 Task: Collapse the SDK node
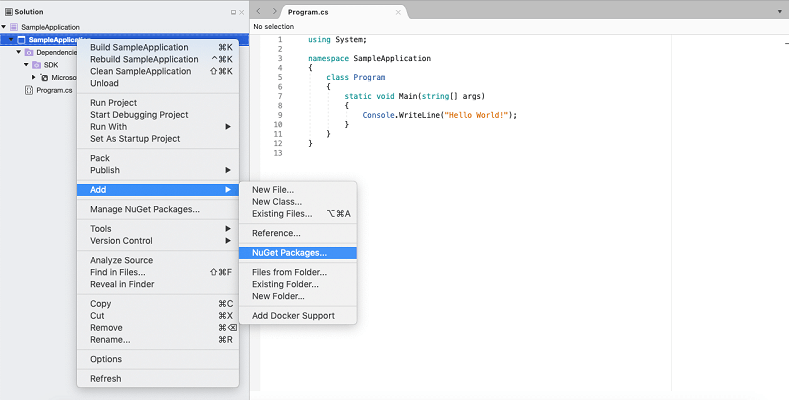pos(26,64)
